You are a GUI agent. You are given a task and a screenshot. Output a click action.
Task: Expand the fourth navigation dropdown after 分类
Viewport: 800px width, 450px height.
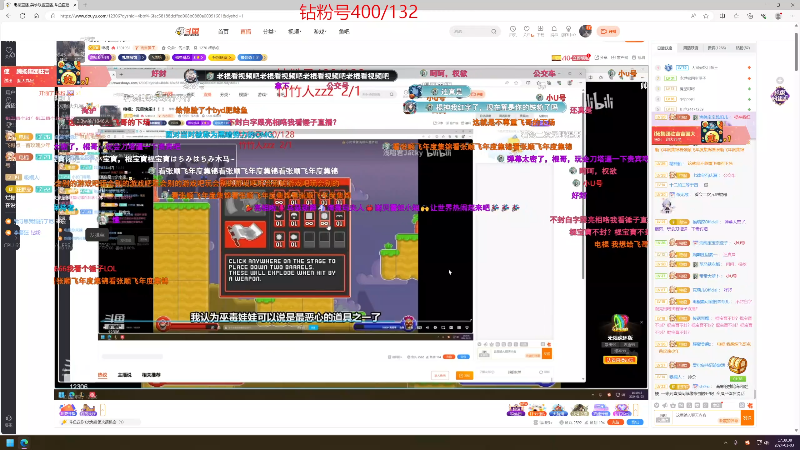[x=294, y=32]
